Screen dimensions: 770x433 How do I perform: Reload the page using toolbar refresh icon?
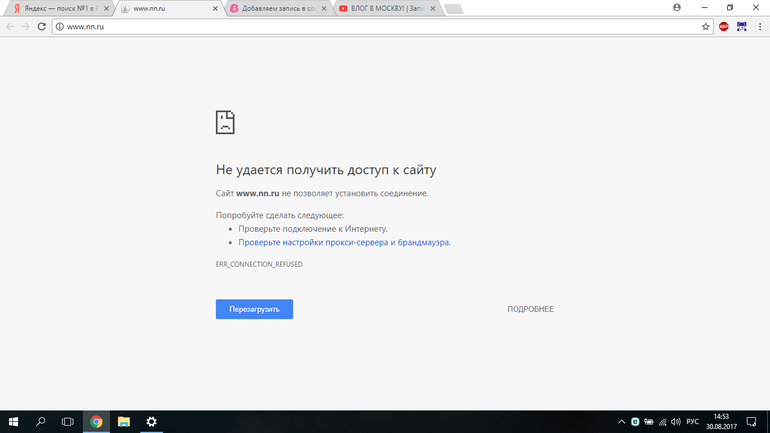42,27
